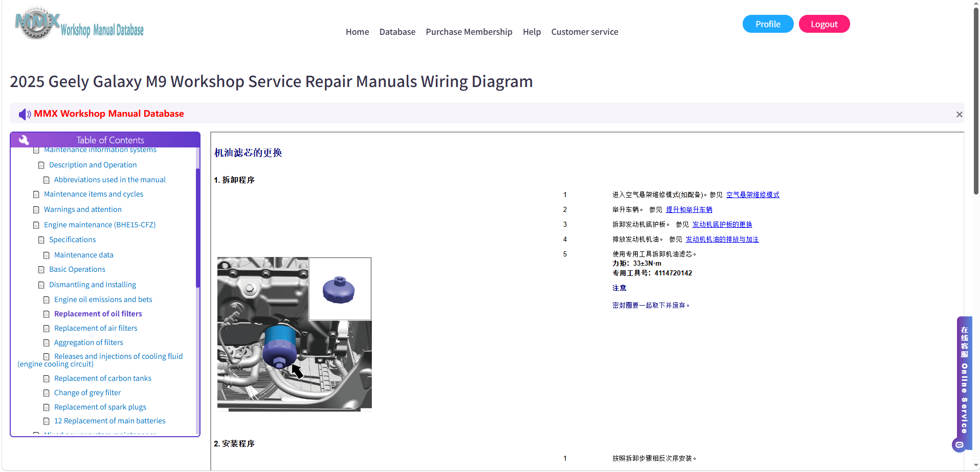Click the oil filter engine illustration
The height and width of the screenshot is (472, 980).
coord(295,334)
